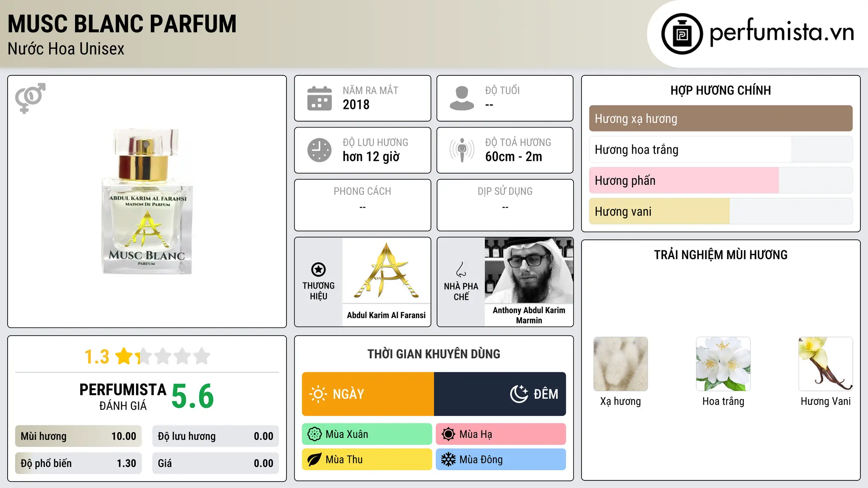
Task: Click the MUSC BLANC PARFUM title
Action: click(x=122, y=24)
